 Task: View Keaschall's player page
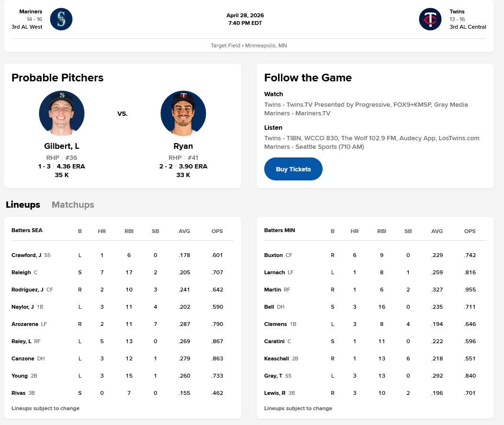pos(275,358)
